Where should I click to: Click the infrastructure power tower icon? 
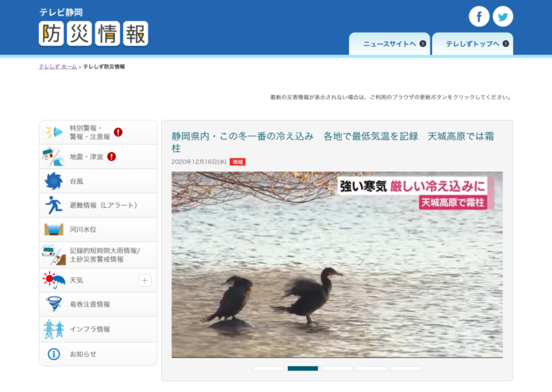[x=54, y=329]
